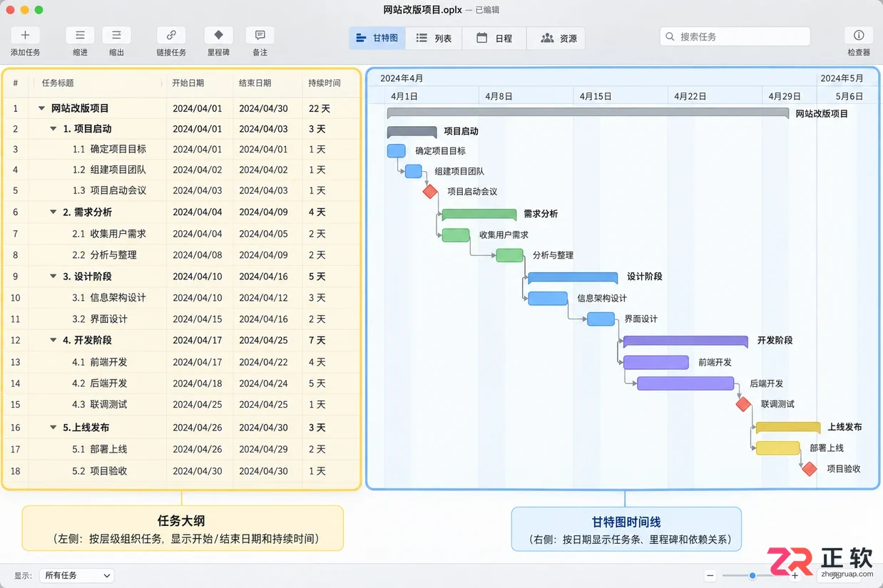Select the 确定项目目标 blue Gantt bar
The width and height of the screenshot is (883, 588).
(x=396, y=150)
